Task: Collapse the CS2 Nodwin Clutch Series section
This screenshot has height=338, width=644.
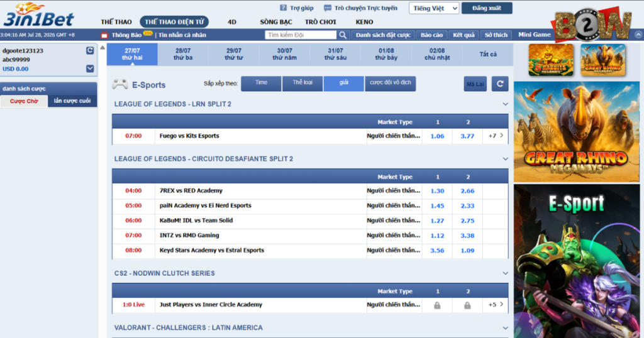Action: point(505,273)
